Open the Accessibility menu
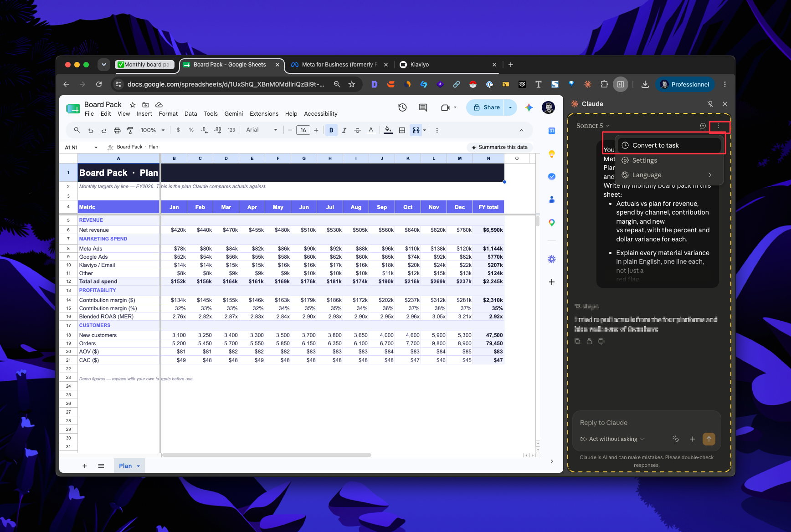 coord(321,114)
